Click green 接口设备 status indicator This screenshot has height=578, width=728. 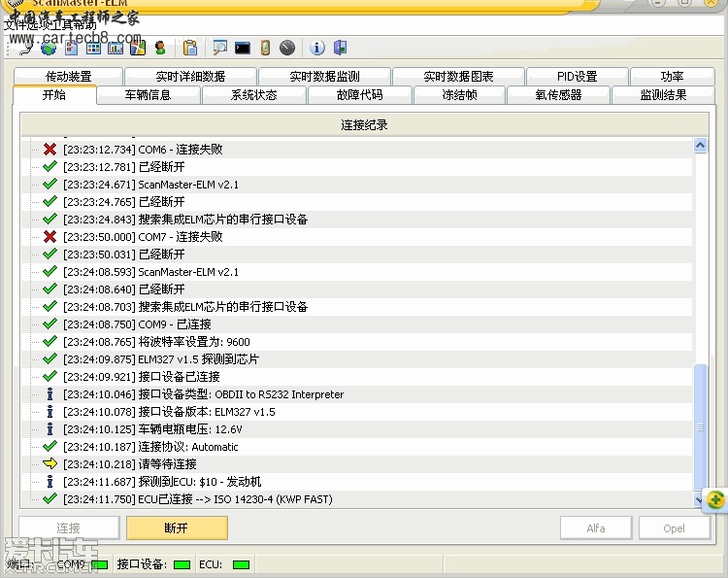point(182,564)
